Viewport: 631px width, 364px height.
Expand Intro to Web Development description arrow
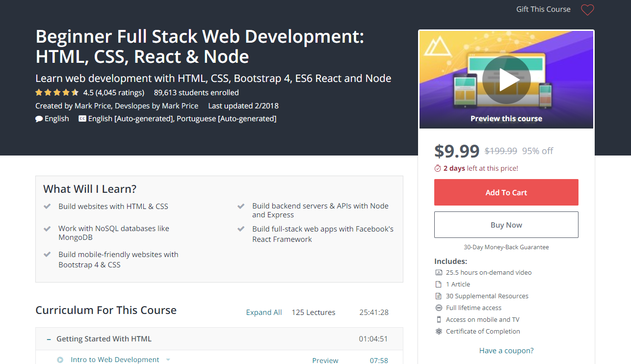click(x=168, y=360)
